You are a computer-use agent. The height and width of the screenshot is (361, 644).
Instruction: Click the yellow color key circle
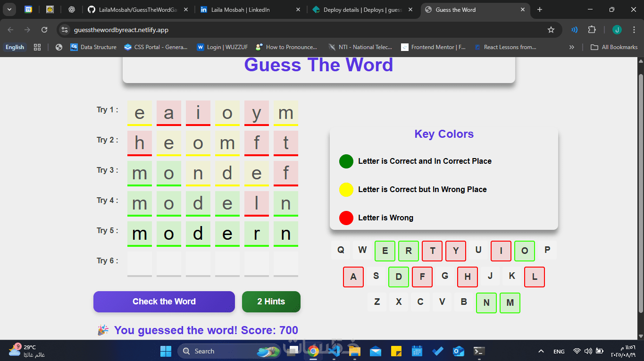pos(346,190)
